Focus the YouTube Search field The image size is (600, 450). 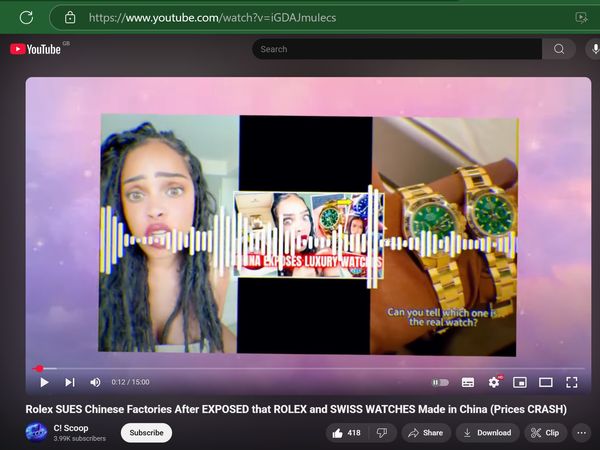coord(397,49)
